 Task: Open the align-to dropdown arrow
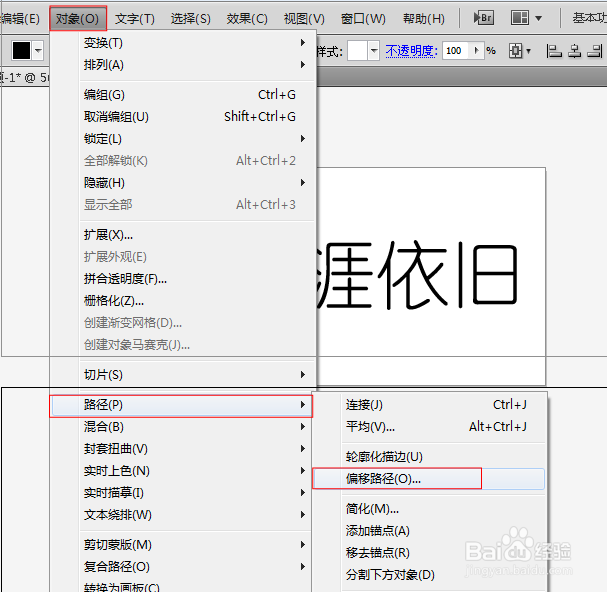click(528, 51)
